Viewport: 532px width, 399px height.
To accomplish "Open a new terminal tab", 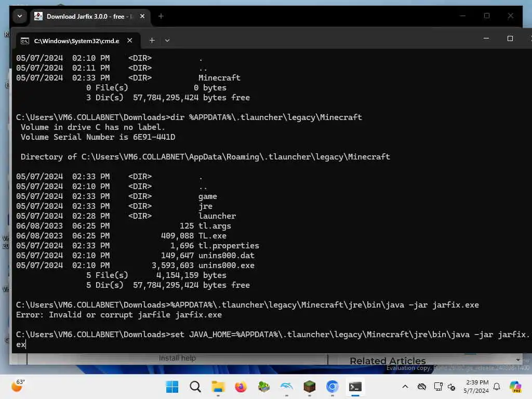I will pos(152,41).
